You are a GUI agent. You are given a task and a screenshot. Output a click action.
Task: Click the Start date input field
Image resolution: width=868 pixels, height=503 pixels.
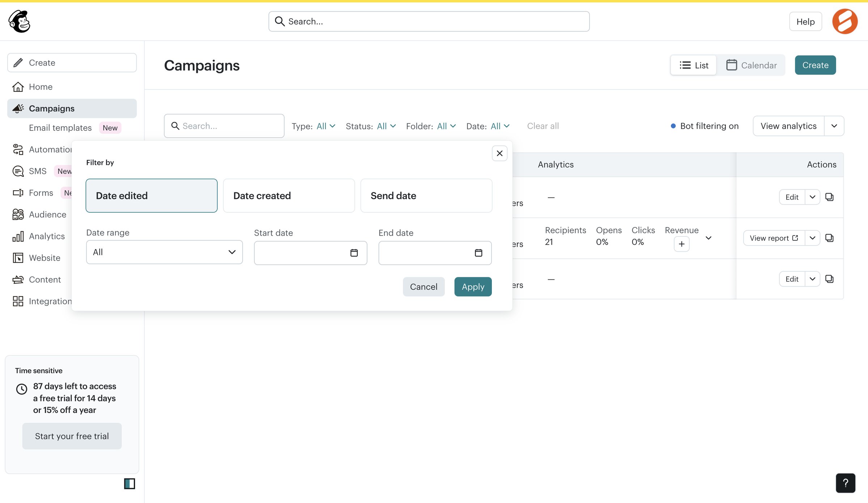[311, 253]
